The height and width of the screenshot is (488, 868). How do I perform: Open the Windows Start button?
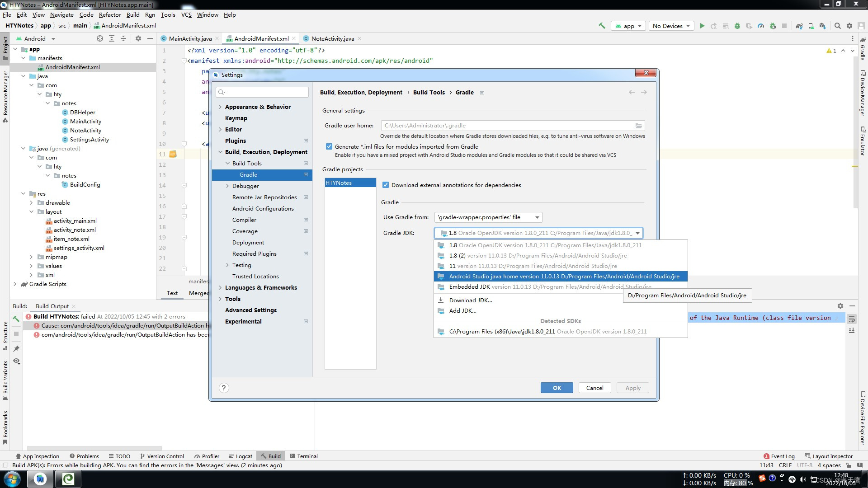click(x=12, y=479)
